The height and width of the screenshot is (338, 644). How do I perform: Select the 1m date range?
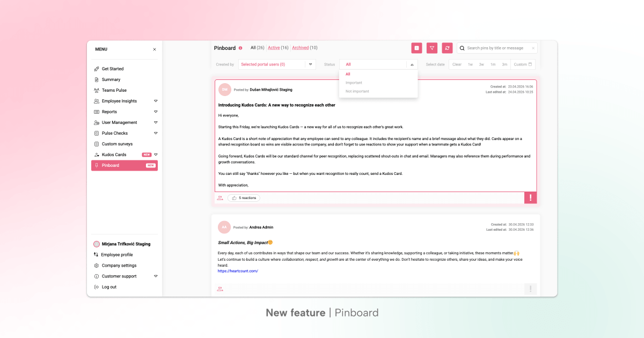[493, 64]
